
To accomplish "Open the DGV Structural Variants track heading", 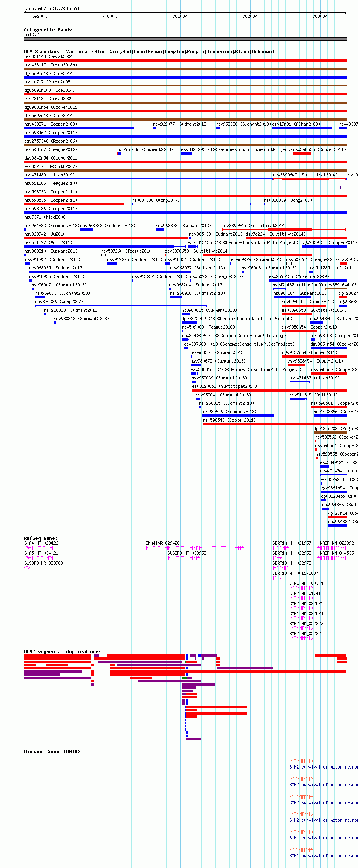I will [x=149, y=52].
